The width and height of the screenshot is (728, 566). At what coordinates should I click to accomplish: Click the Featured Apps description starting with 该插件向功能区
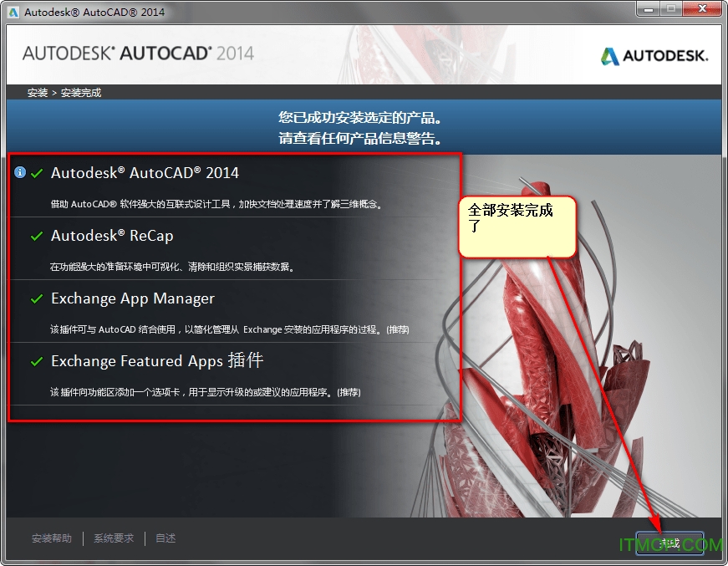[206, 392]
